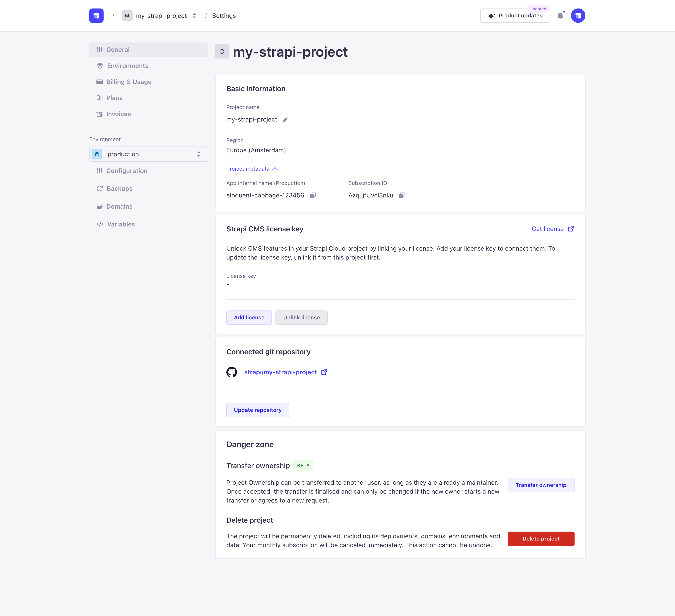
Task: Open the project switcher in breadcrumb
Action: 194,15
